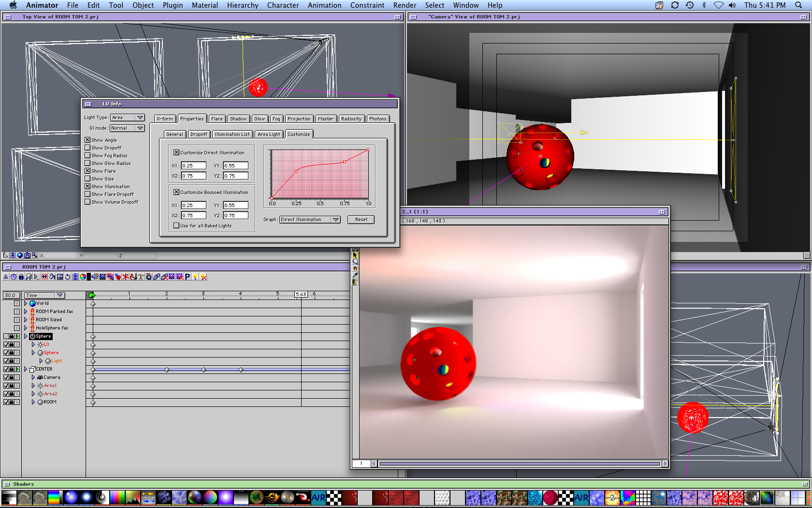Image resolution: width=812 pixels, height=508 pixels.
Task: Enable the Show Dropoff checkbox
Action: pos(87,148)
